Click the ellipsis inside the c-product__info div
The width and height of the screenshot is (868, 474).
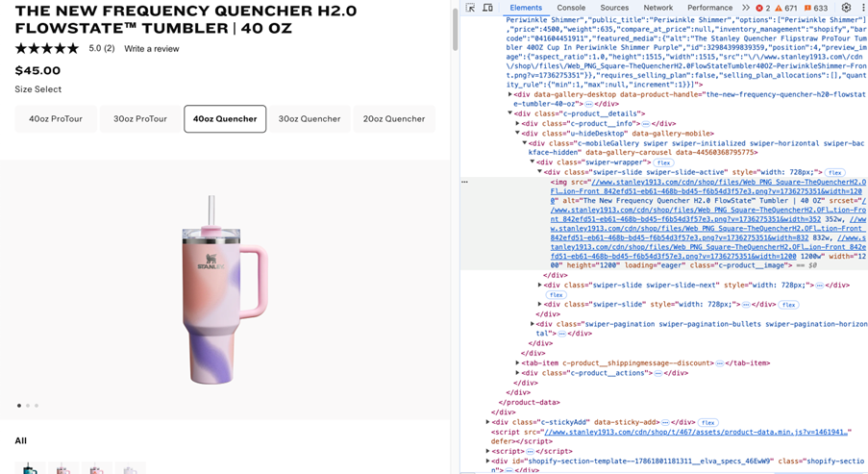pyautogui.click(x=645, y=124)
